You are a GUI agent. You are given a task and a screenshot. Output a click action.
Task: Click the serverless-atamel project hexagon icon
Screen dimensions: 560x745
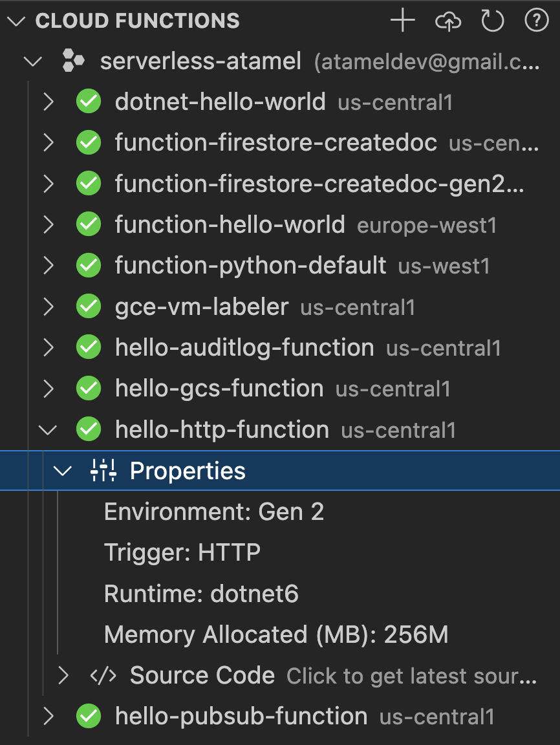point(73,61)
